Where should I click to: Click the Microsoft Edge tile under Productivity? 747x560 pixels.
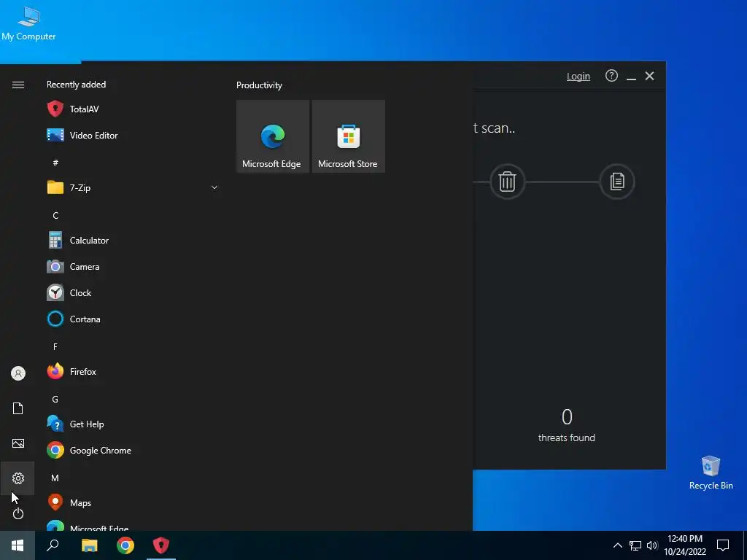(x=273, y=136)
